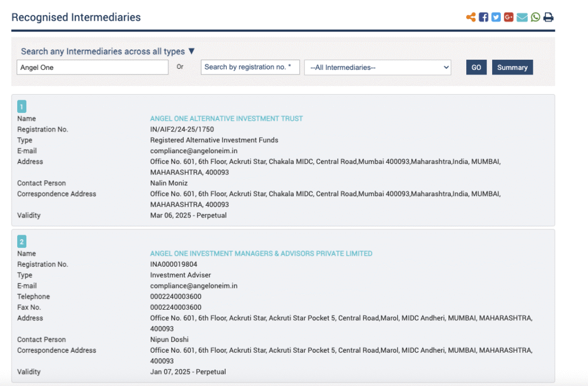Viewport: 588px width, 386px height.
Task: Focus the registration number search field
Action: (x=250, y=67)
